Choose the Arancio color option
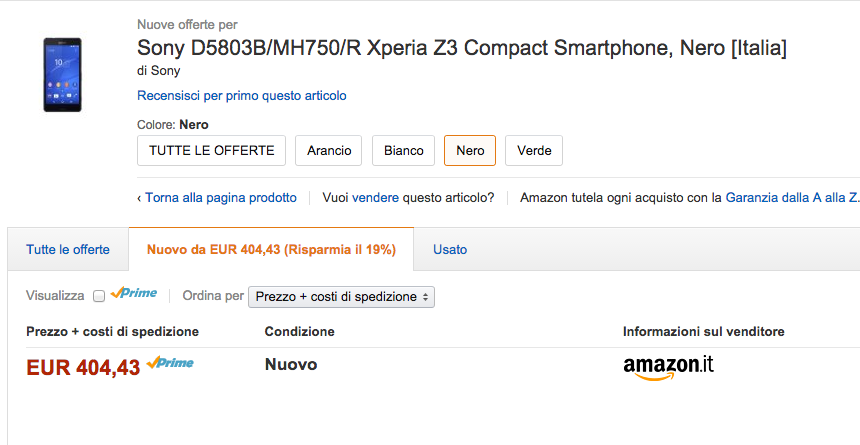Image resolution: width=860 pixels, height=445 pixels. [x=329, y=150]
